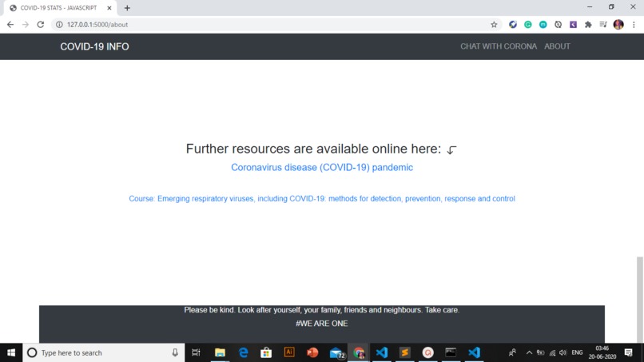644x362 pixels.
Task: Activate the taskbar microphone voice search
Action: [x=175, y=352]
